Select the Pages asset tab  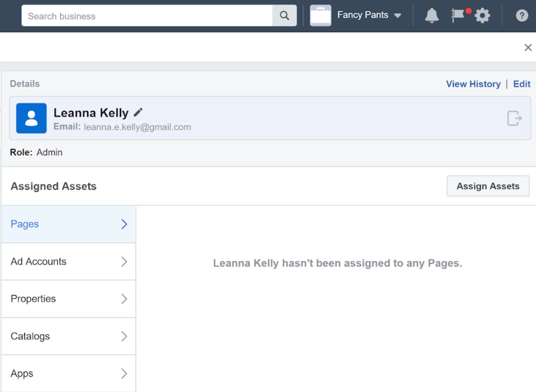[68, 224]
